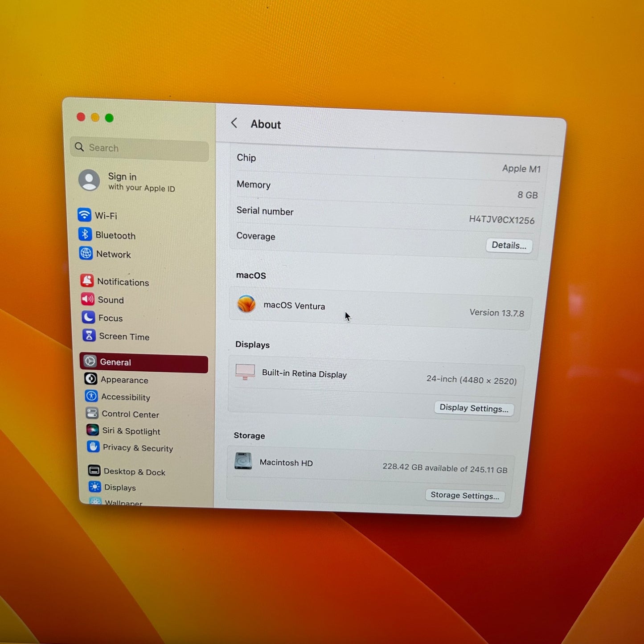The height and width of the screenshot is (644, 644).
Task: Click the Siri & Spotlight icon
Action: tap(93, 430)
